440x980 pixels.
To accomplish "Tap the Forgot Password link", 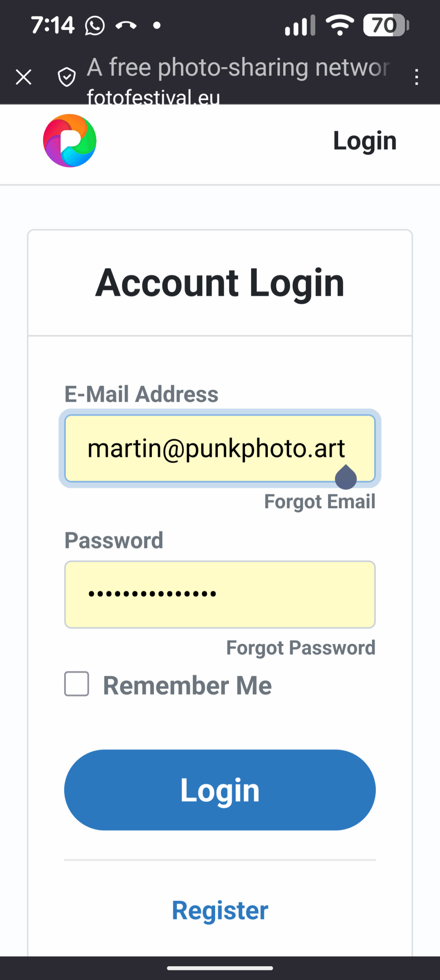I will tap(301, 648).
